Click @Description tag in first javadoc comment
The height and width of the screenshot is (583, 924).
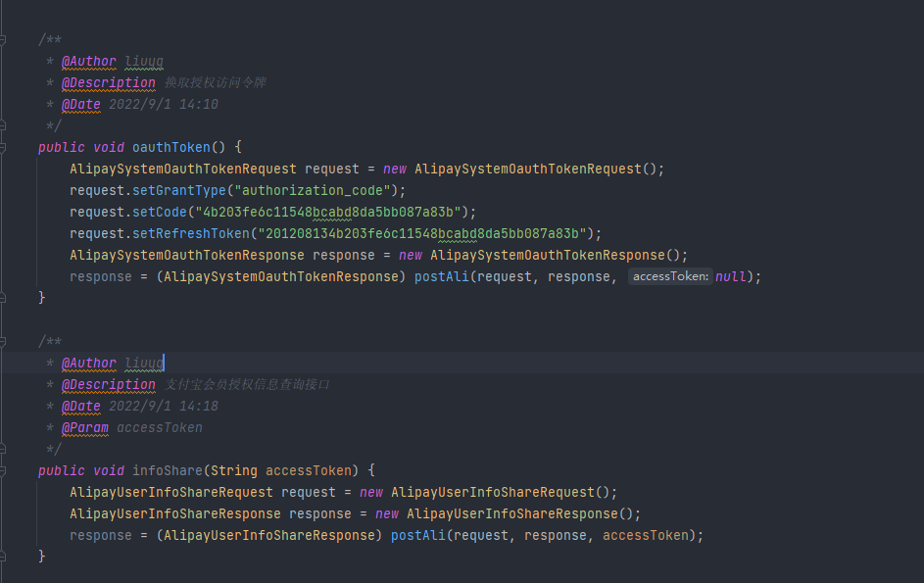click(109, 82)
